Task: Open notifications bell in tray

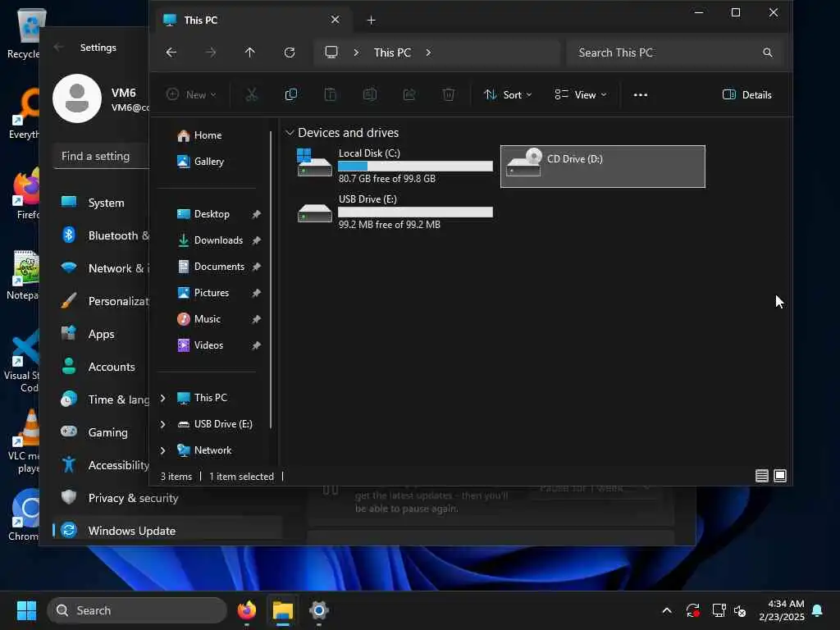Action: [x=818, y=610]
